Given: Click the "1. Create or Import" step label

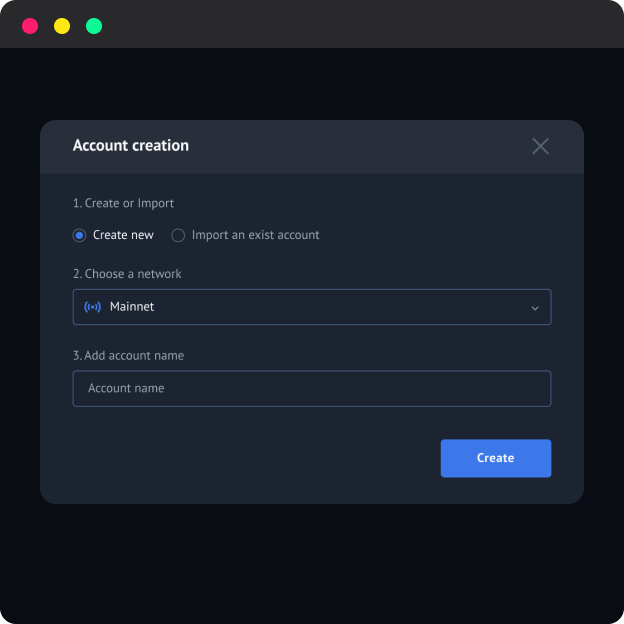Looking at the screenshot, I should tap(123, 203).
